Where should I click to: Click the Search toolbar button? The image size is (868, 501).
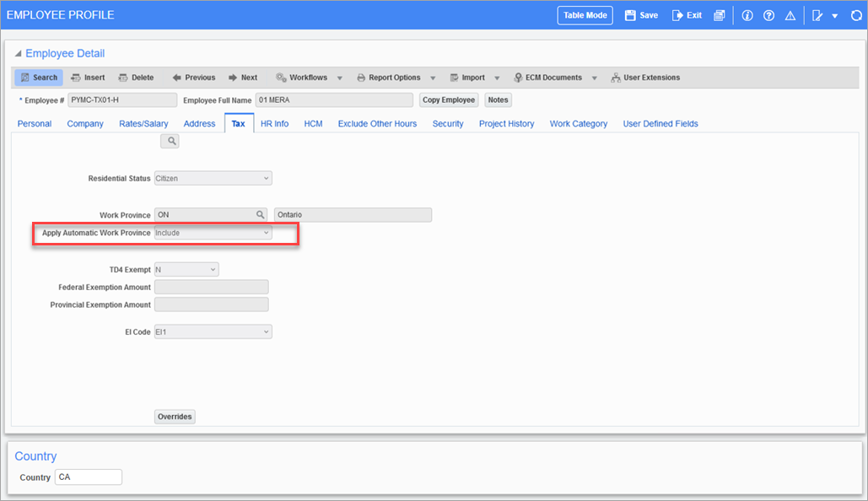[x=39, y=78]
